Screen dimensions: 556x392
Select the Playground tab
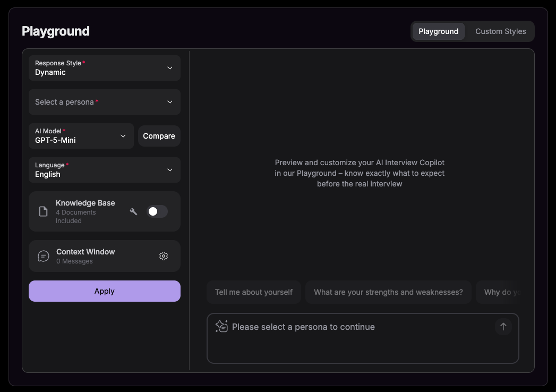438,31
